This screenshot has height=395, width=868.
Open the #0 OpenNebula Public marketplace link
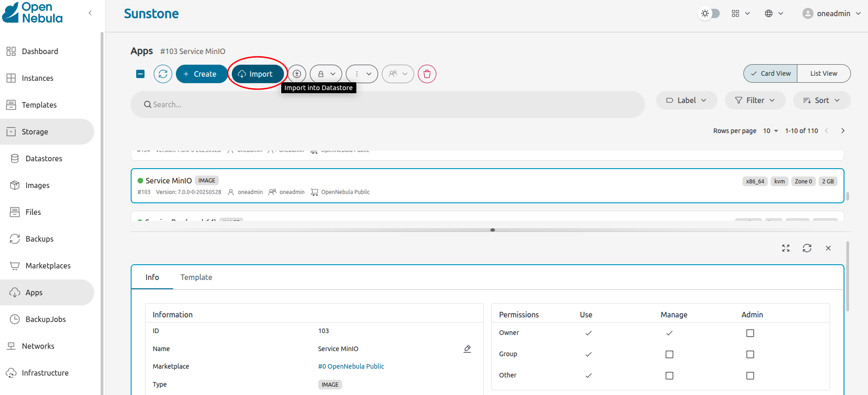coord(351,366)
